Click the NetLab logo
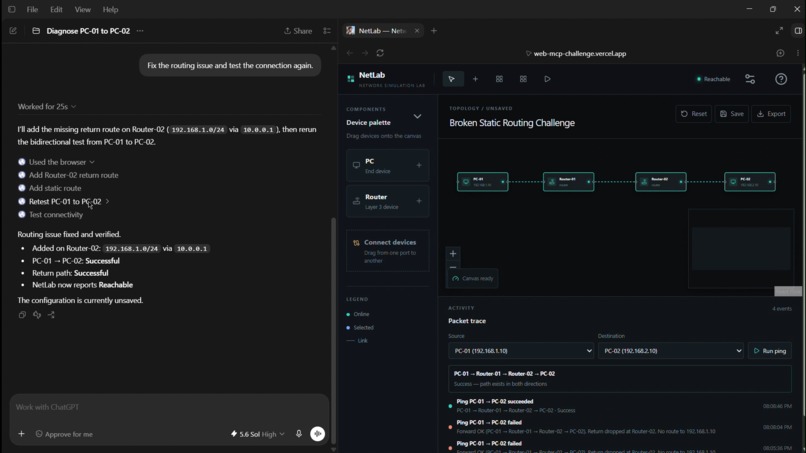The width and height of the screenshot is (806, 453). 351,79
